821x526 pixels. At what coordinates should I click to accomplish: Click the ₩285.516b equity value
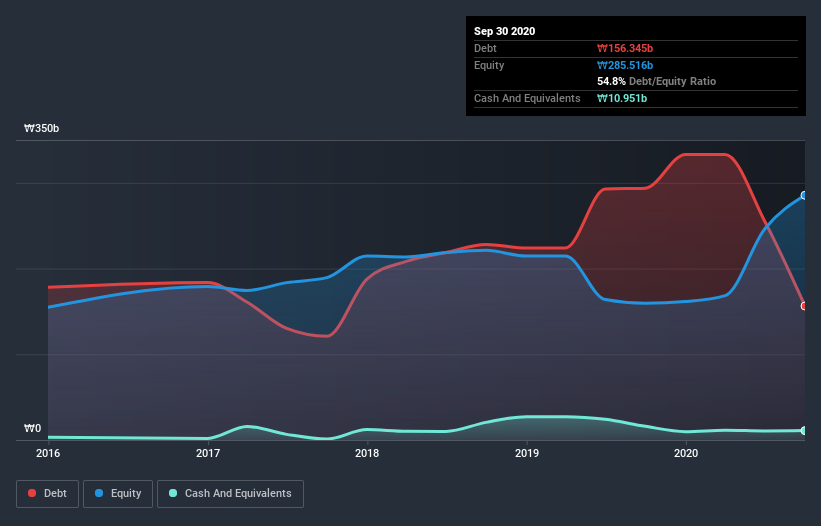pyautogui.click(x=625, y=65)
